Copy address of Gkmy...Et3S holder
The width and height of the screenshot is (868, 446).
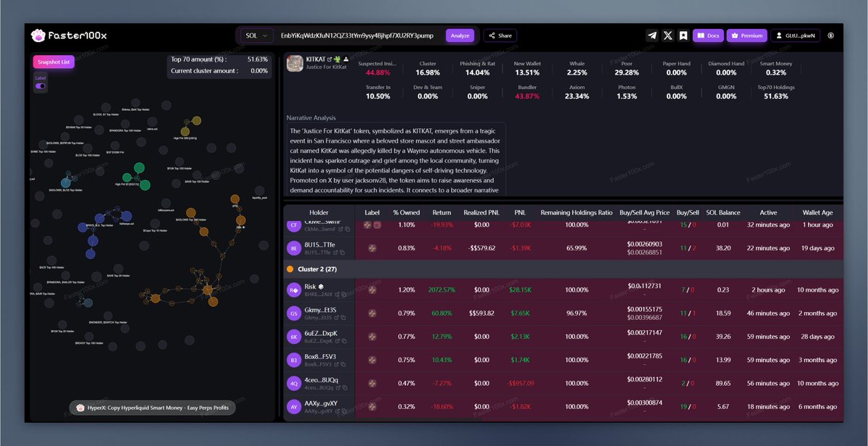(344, 318)
